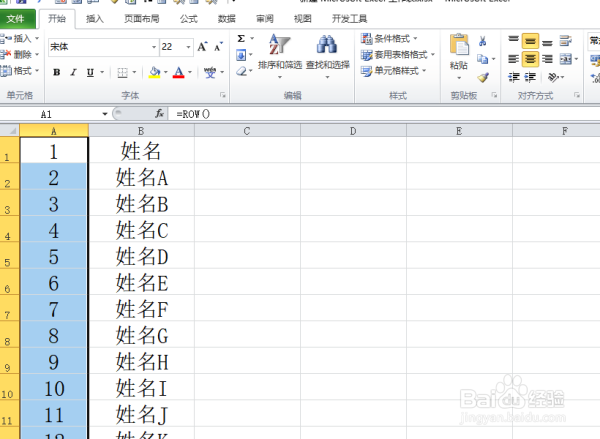Toggle left text alignment
This screenshot has width=600, height=439.
click(514, 59)
